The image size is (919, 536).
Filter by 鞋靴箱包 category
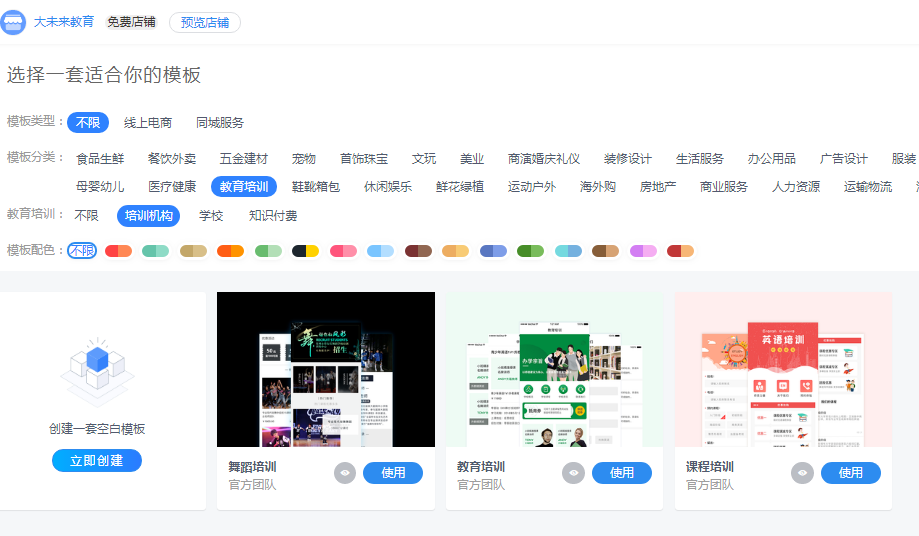(x=316, y=186)
